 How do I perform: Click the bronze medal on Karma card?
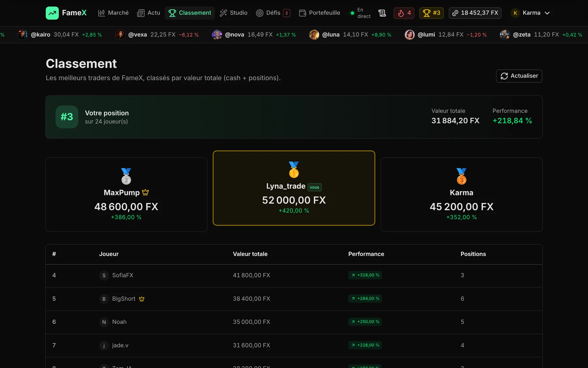(462, 176)
